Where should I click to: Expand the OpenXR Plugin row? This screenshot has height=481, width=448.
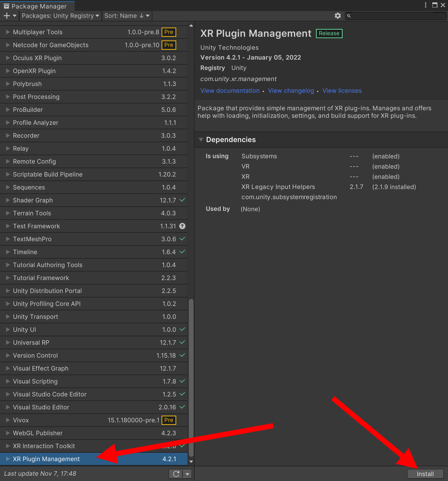pos(8,71)
